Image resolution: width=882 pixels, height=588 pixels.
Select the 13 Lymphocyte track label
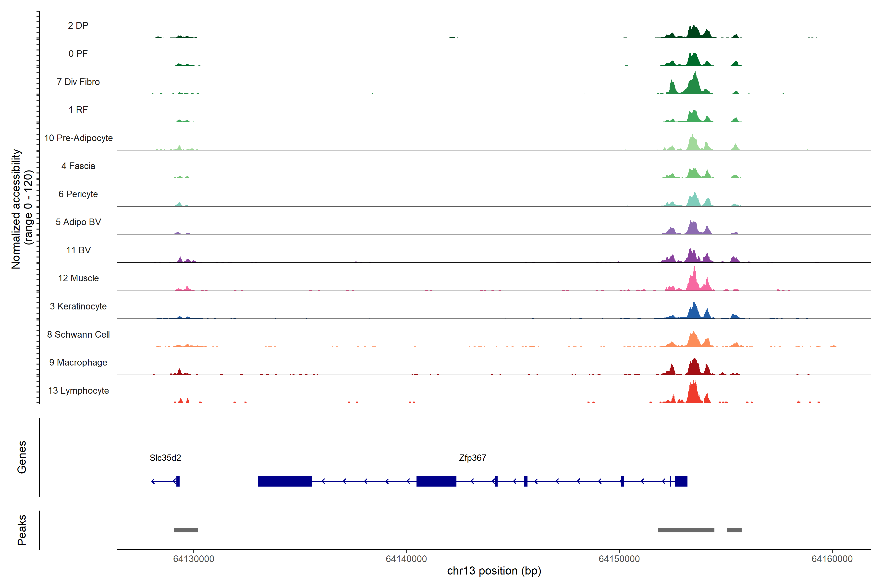click(x=78, y=390)
